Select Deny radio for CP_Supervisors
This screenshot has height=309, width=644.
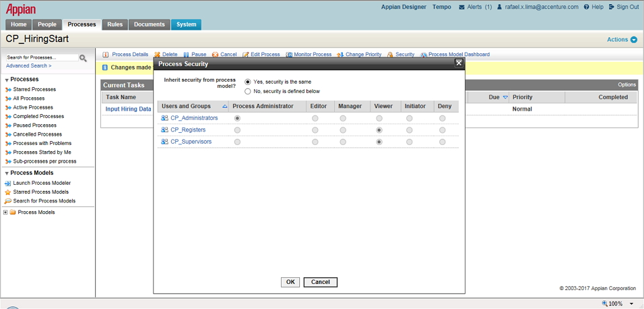pos(443,142)
